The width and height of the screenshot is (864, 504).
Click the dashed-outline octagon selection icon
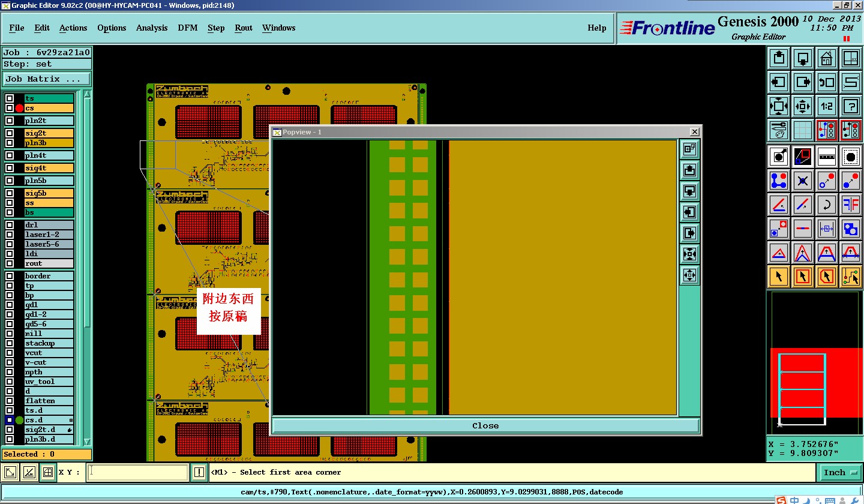click(x=851, y=157)
